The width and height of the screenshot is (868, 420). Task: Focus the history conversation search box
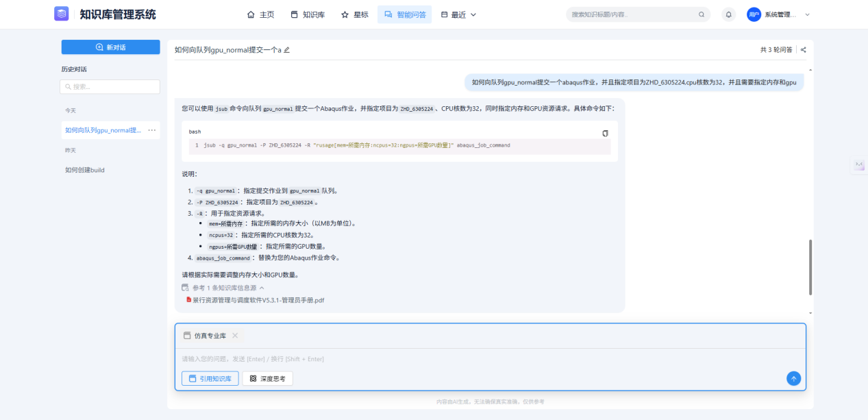point(110,87)
